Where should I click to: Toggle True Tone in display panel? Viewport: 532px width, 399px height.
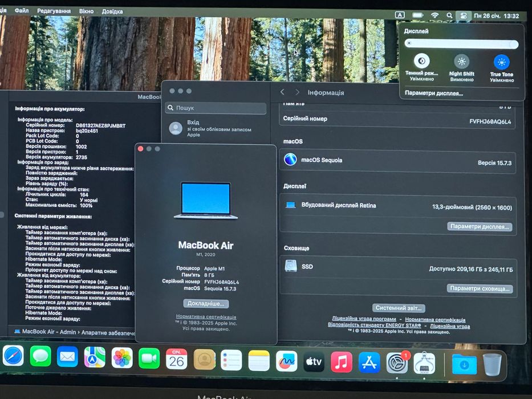[x=501, y=63]
